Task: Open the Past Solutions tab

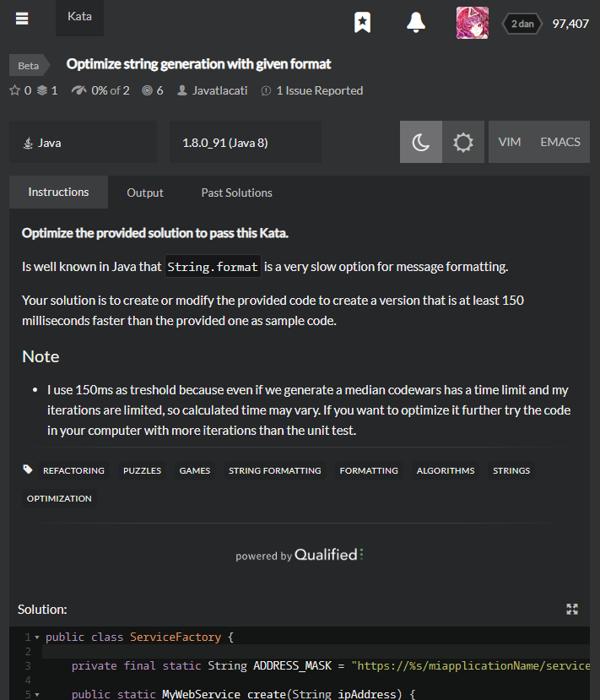Action: click(236, 193)
